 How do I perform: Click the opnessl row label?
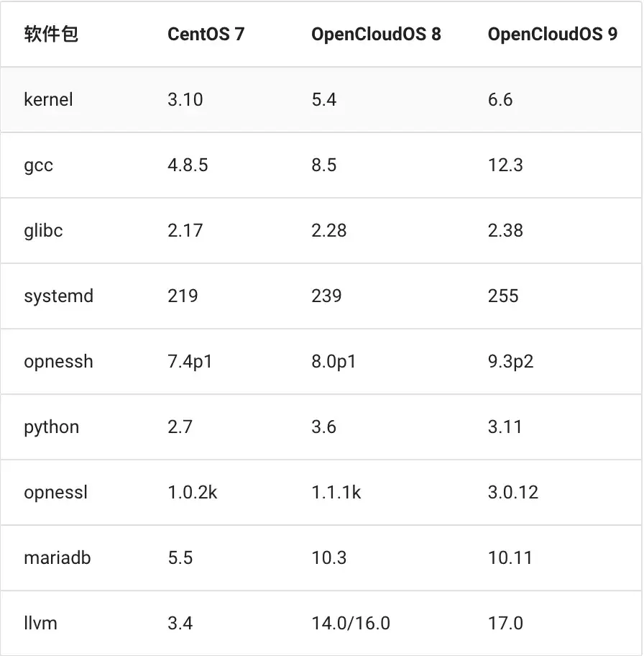[x=55, y=492]
